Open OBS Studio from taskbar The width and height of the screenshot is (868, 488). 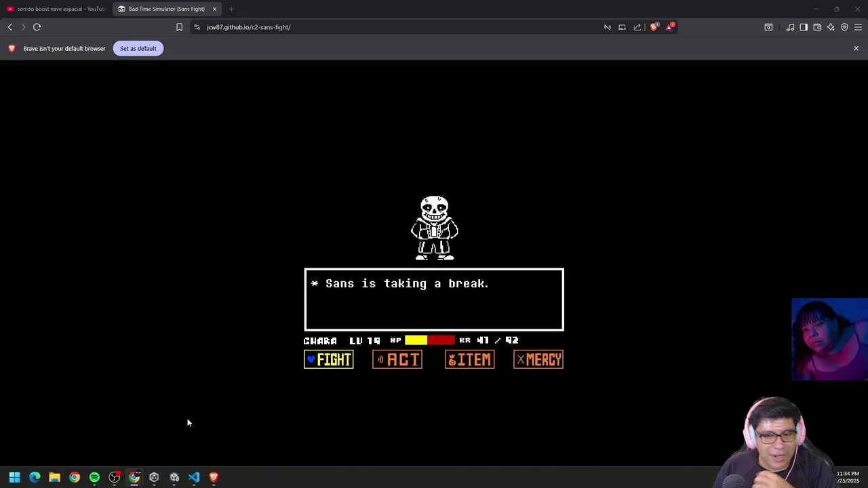coord(114,477)
